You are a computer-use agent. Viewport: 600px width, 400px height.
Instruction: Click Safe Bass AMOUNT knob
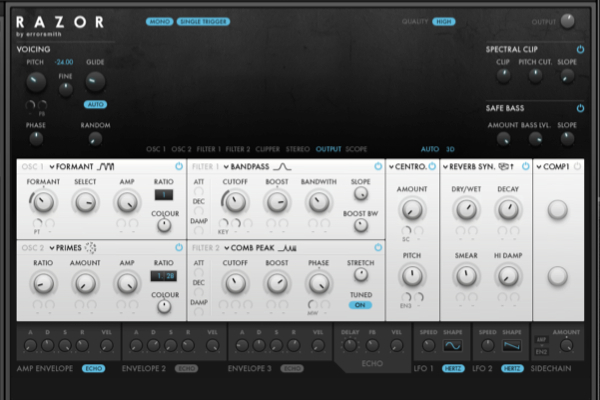[503, 139]
